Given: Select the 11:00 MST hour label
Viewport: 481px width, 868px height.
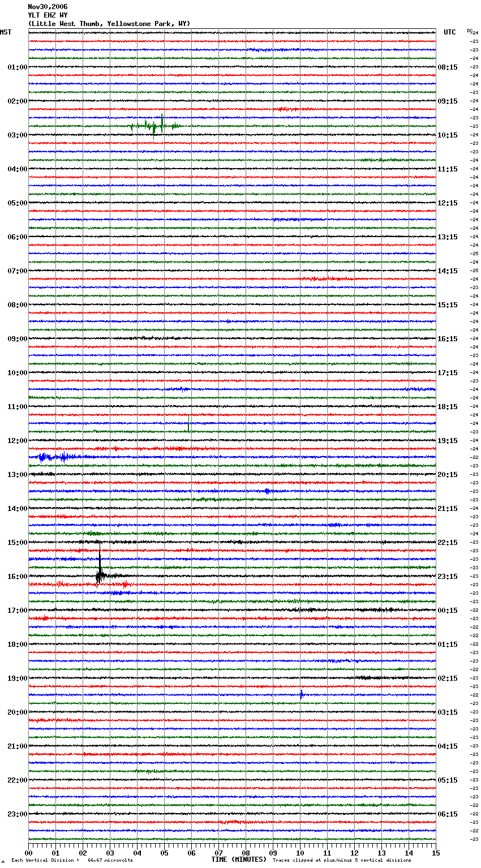Looking at the screenshot, I should (x=17, y=407).
